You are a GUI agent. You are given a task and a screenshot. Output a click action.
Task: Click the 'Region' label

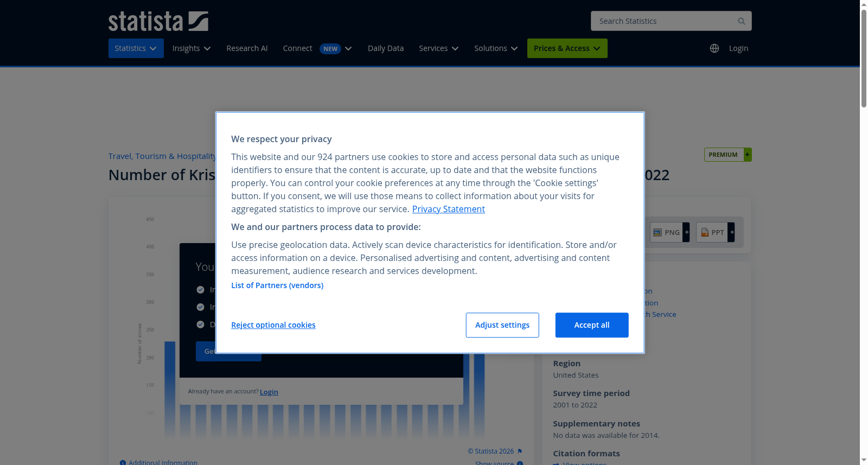(x=566, y=364)
